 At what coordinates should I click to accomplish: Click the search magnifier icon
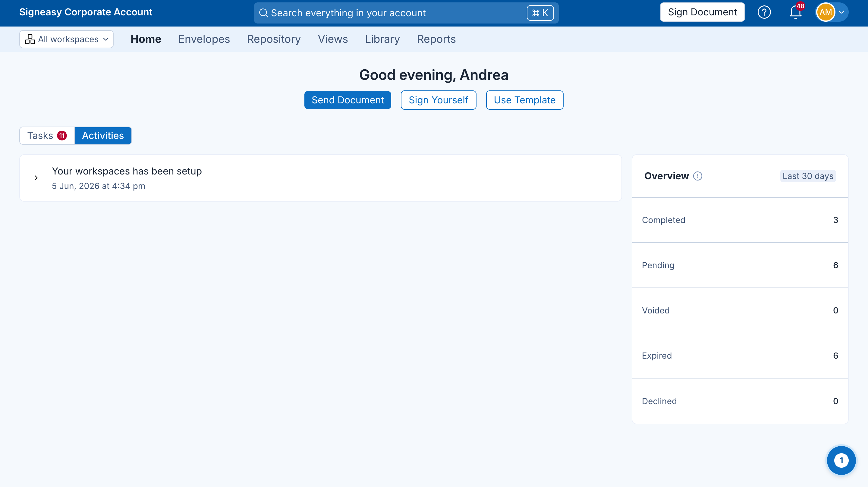click(263, 13)
